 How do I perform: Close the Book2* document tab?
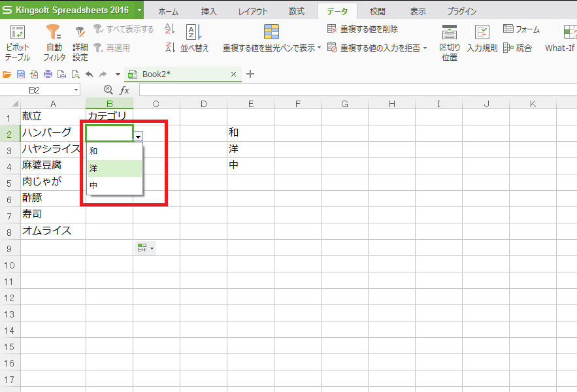pos(233,74)
